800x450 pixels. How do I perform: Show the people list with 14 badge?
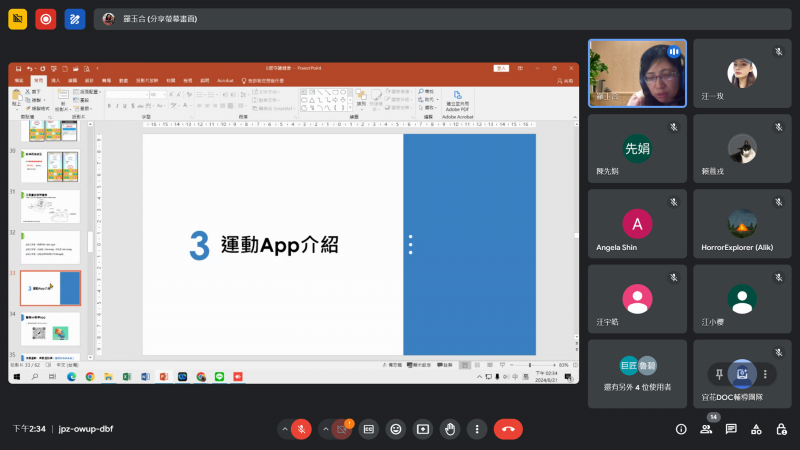pos(707,429)
